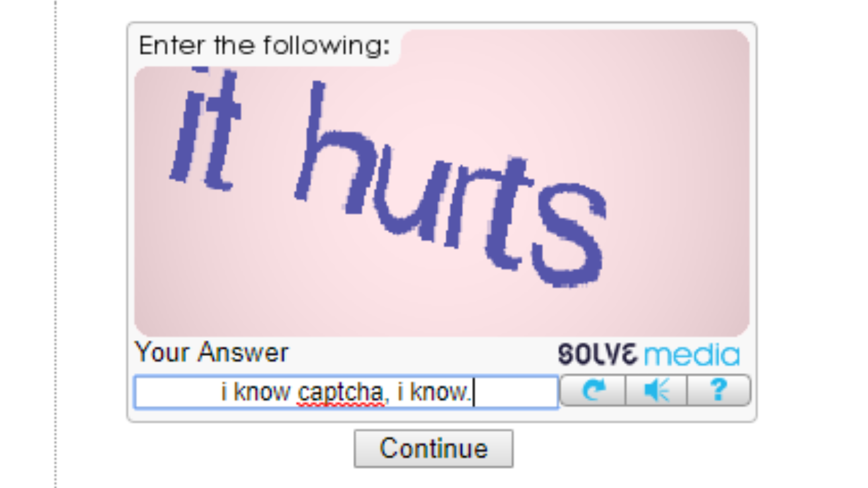
Task: Click the first "know" word in answer field
Action: click(262, 392)
